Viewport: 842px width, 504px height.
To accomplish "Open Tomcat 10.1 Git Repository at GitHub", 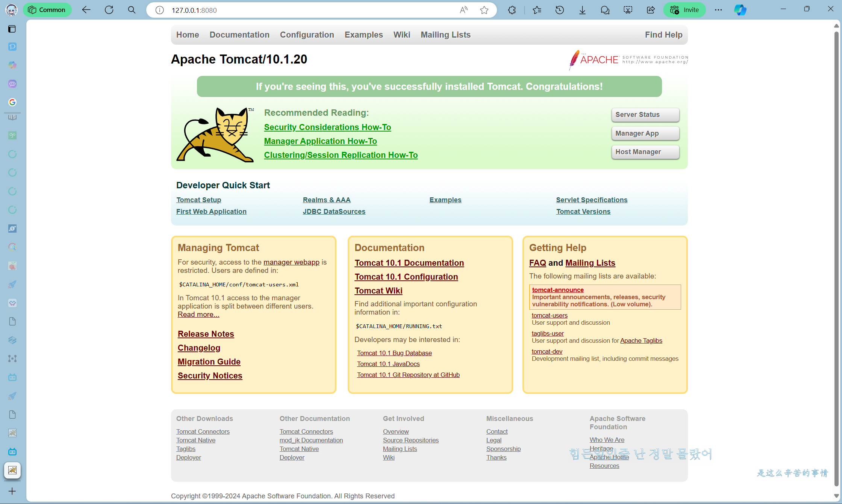I will [408, 375].
